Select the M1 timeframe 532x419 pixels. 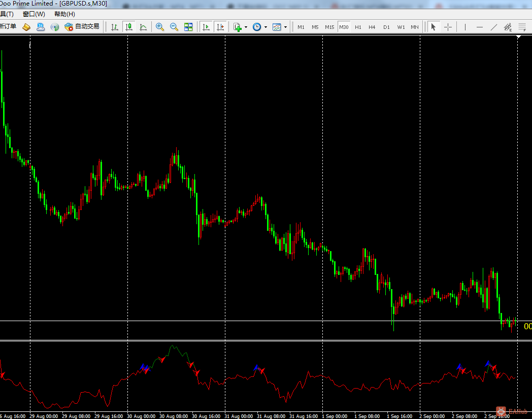[301, 27]
